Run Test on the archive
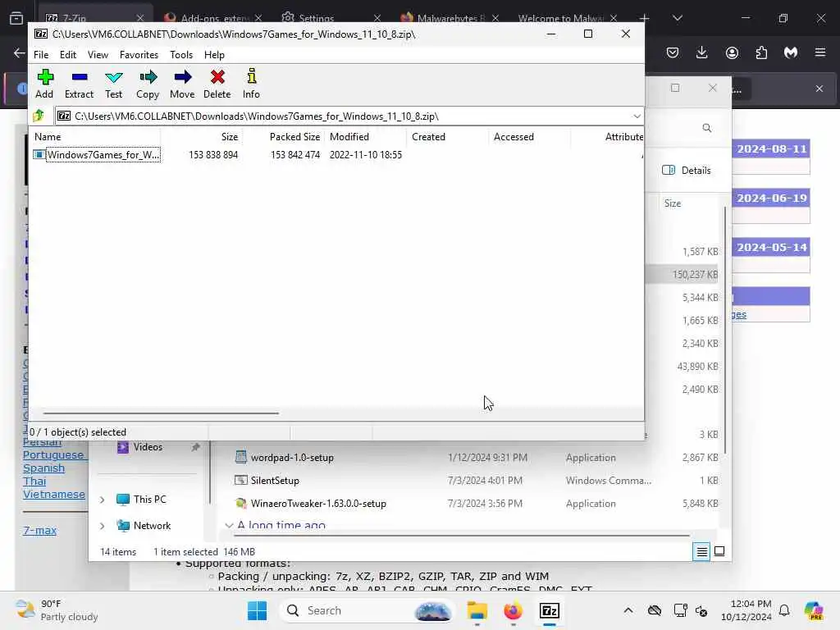Image resolution: width=840 pixels, height=630 pixels. coord(113,84)
